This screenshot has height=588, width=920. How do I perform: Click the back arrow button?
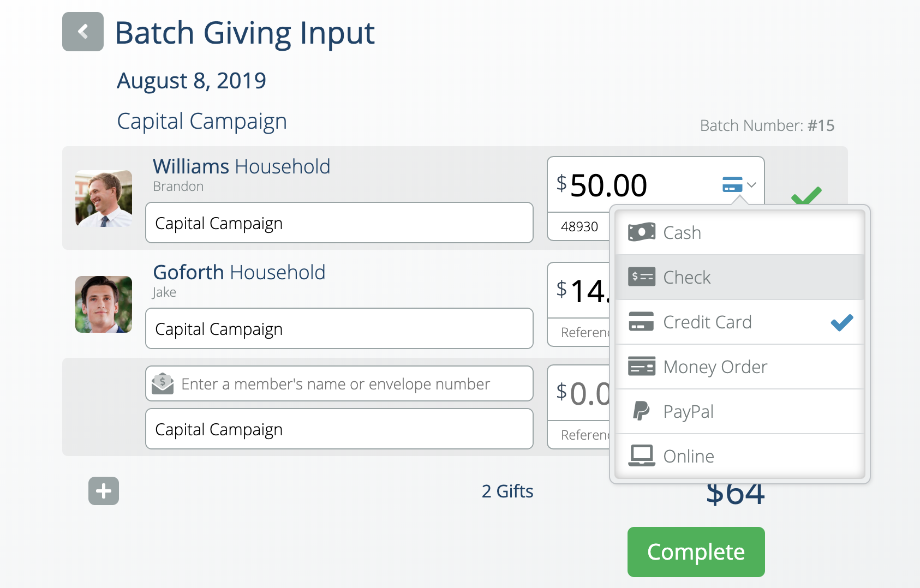(83, 32)
